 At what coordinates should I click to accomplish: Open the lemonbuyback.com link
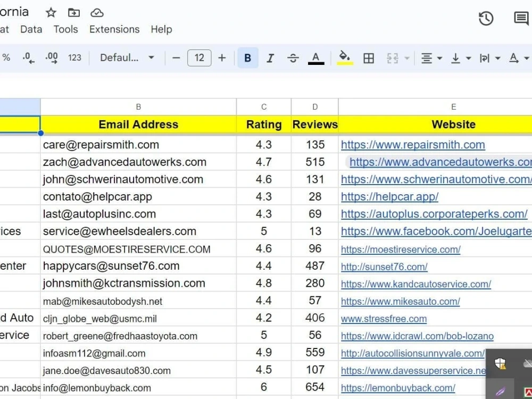point(398,388)
